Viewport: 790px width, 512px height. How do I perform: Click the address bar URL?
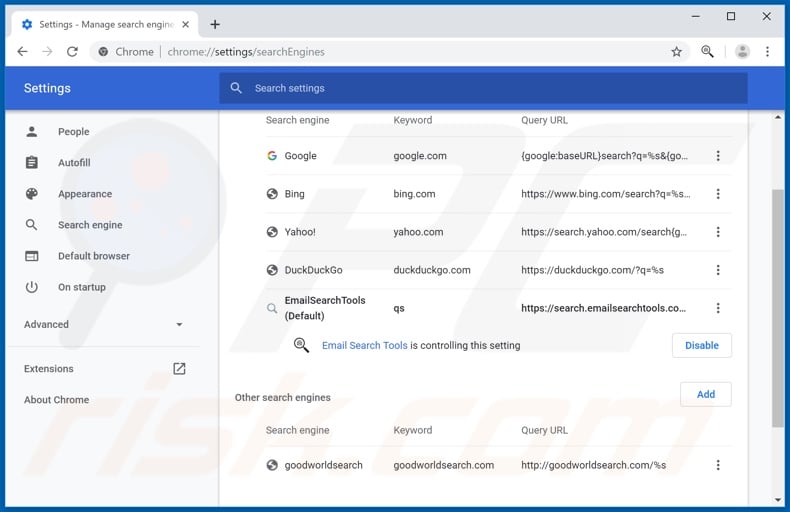246,52
